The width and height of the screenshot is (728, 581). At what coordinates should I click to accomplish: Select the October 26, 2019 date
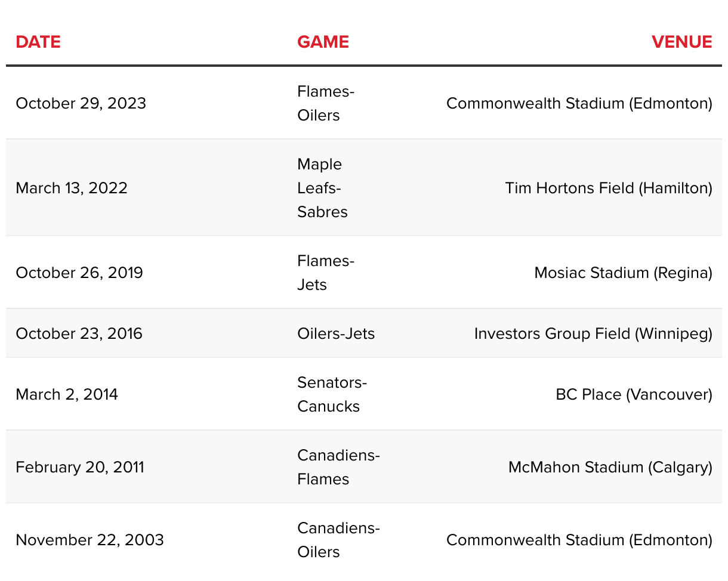pyautogui.click(x=79, y=273)
